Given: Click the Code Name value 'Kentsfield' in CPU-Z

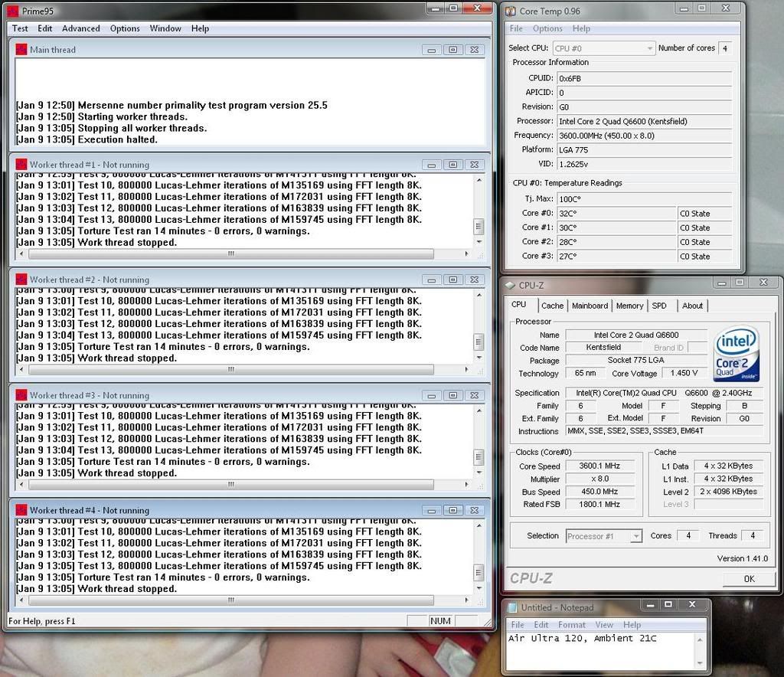Looking at the screenshot, I should point(603,347).
